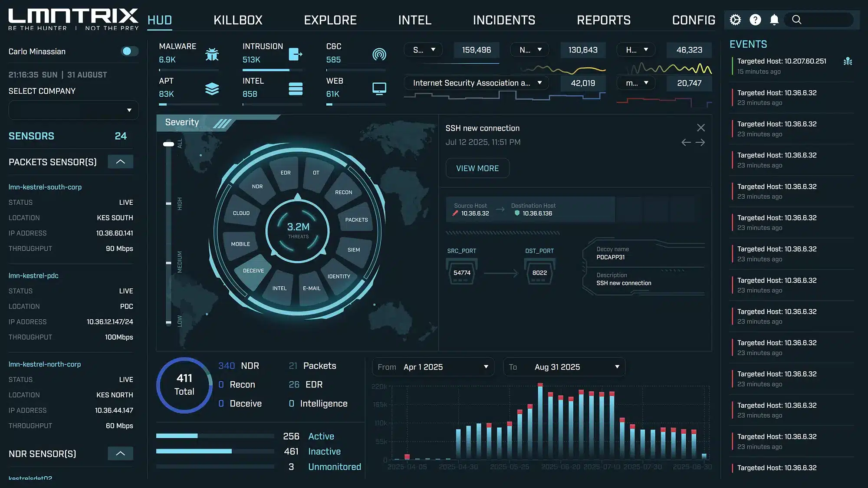Switch to the KILLBOX tab
Viewport: 868px width, 488px height.
[238, 20]
